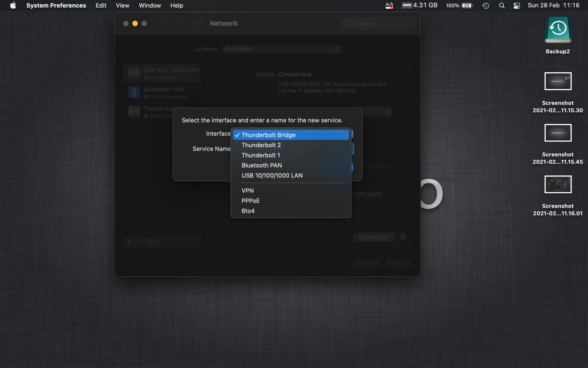
Task: Select Thunderbolt 2 from interface list
Action: click(x=261, y=145)
